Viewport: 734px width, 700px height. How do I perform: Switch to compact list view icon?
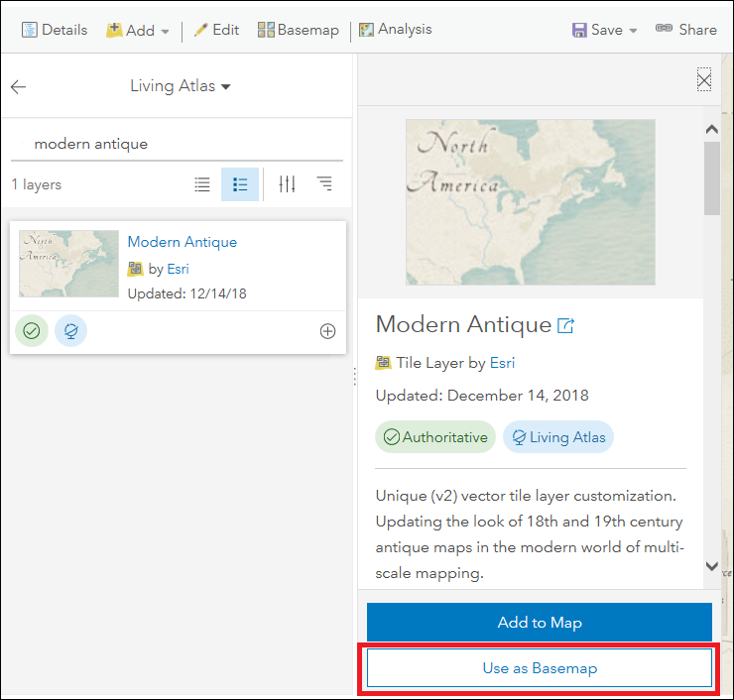202,184
